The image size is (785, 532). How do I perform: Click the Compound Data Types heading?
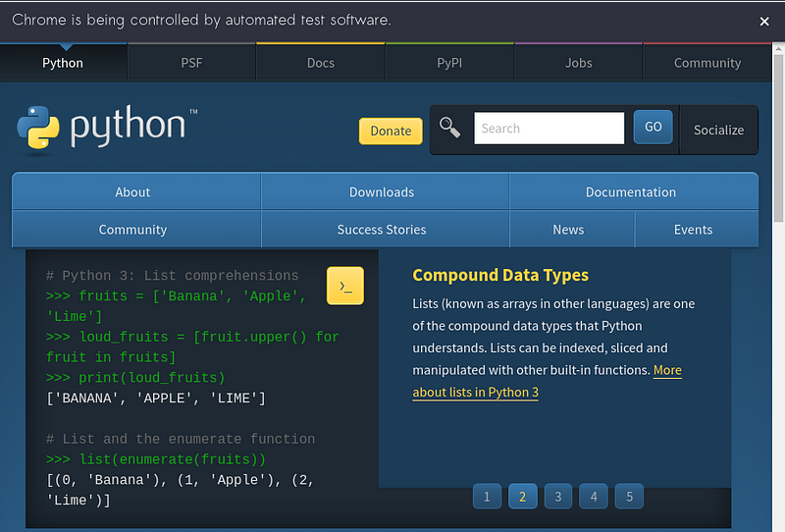[500, 275]
